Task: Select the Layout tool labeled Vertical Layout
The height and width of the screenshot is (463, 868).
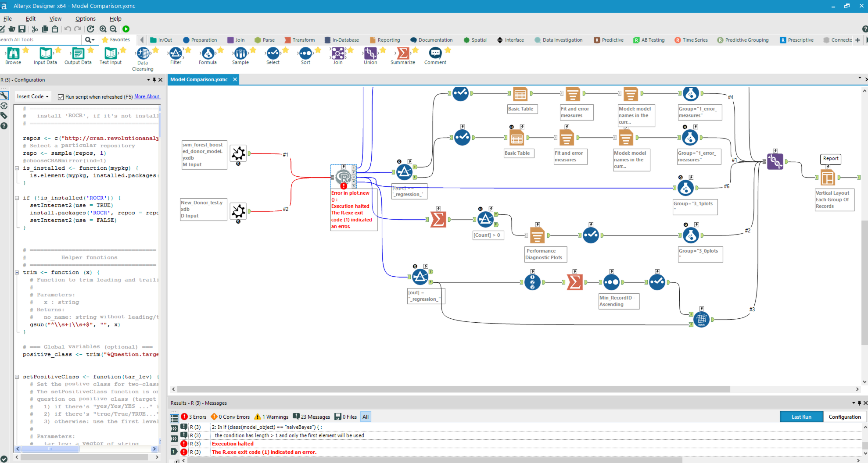Action: pos(828,178)
